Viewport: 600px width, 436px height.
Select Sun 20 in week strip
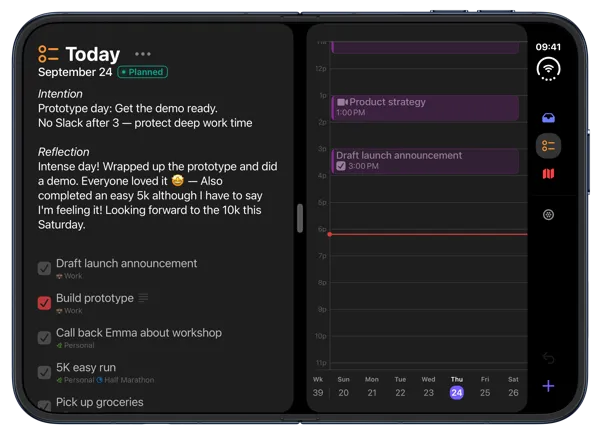click(343, 387)
